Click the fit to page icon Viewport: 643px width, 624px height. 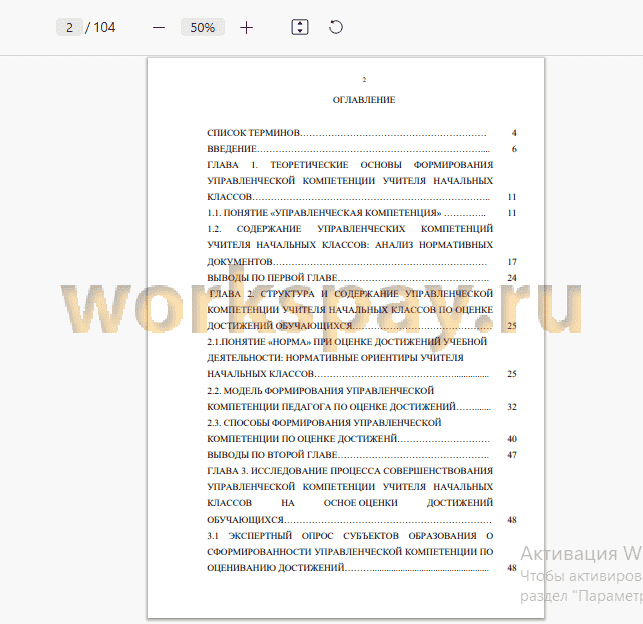coord(300,27)
